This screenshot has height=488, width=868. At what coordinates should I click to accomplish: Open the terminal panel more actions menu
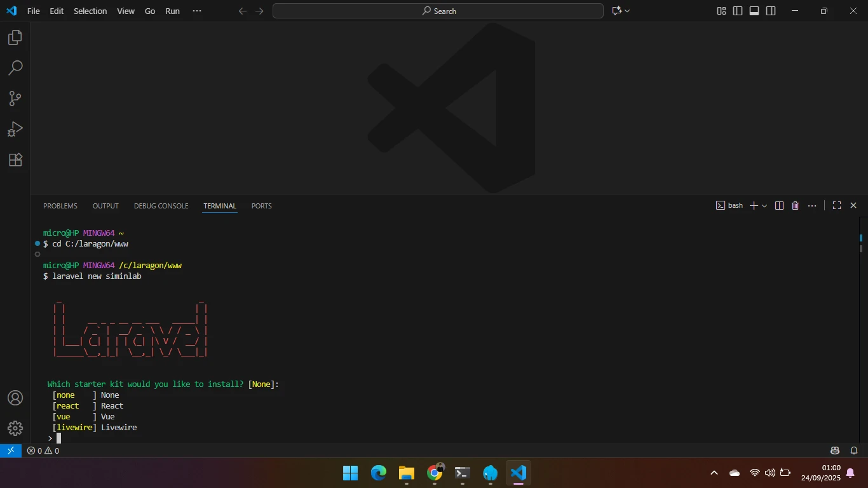pos(812,206)
